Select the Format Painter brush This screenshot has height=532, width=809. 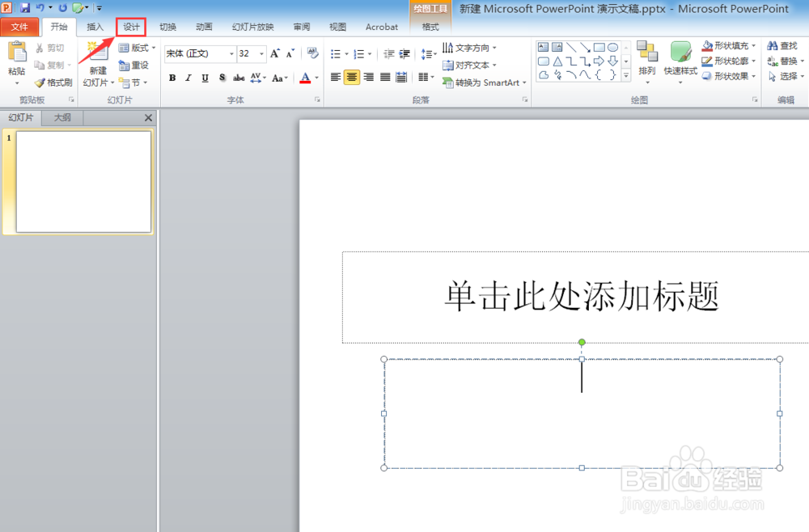[53, 82]
